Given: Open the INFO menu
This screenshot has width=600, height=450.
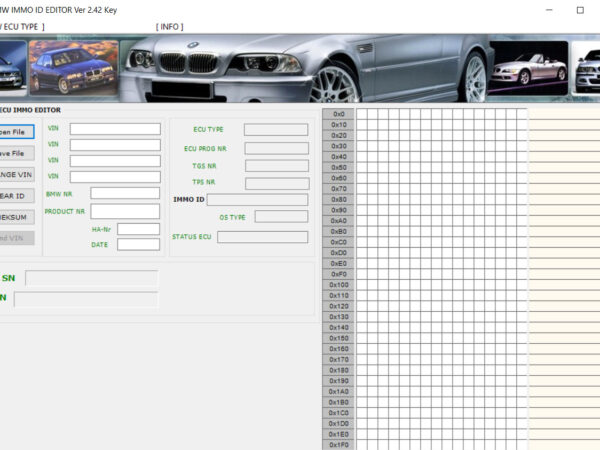Looking at the screenshot, I should click(x=170, y=27).
